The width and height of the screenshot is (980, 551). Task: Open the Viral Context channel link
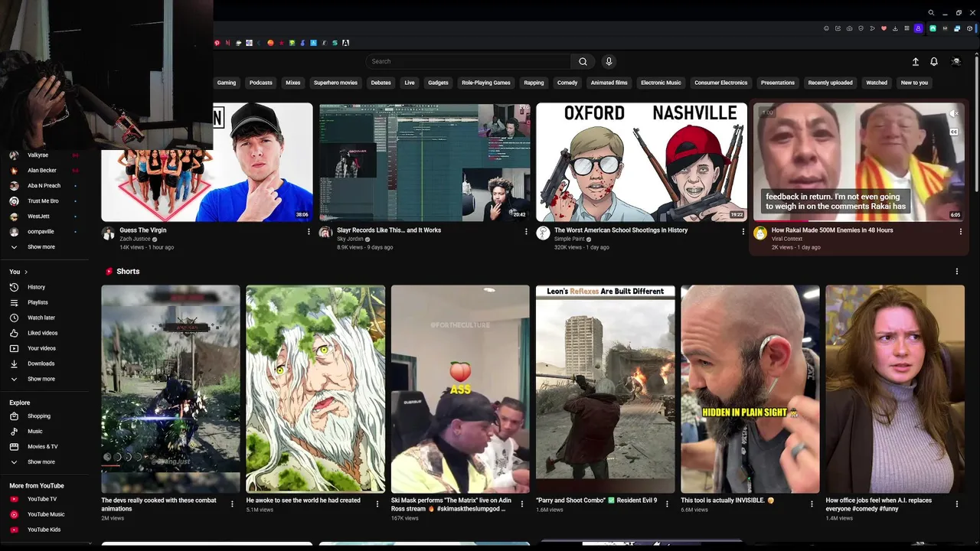[787, 239]
